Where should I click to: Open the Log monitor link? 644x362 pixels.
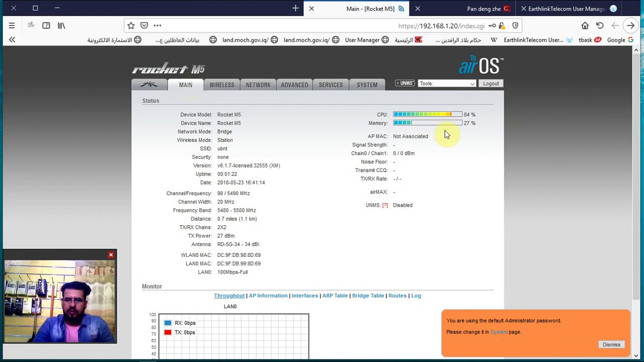tap(416, 296)
